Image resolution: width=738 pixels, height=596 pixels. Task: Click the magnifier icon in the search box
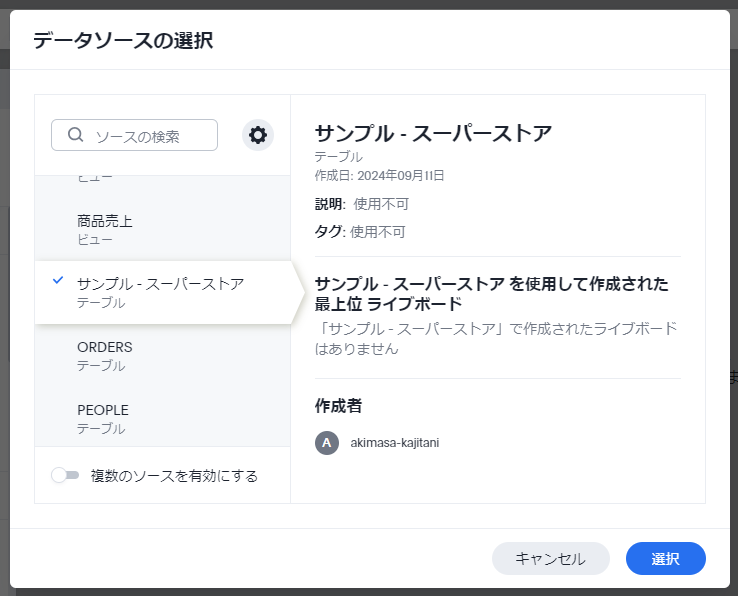(x=75, y=135)
